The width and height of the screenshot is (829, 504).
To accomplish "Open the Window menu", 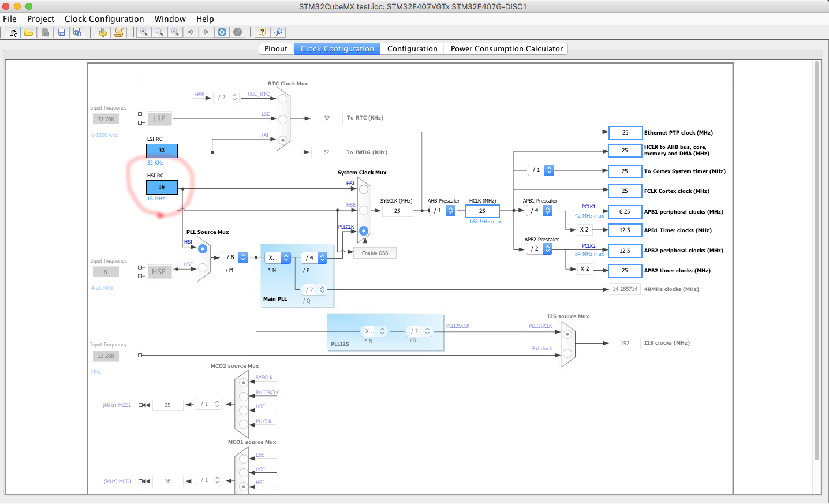I will [x=170, y=18].
